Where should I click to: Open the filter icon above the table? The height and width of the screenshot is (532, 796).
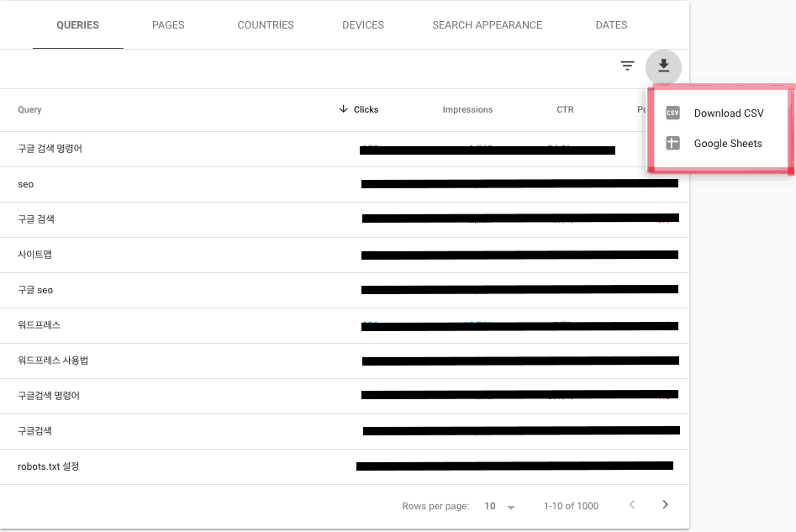pyautogui.click(x=627, y=66)
